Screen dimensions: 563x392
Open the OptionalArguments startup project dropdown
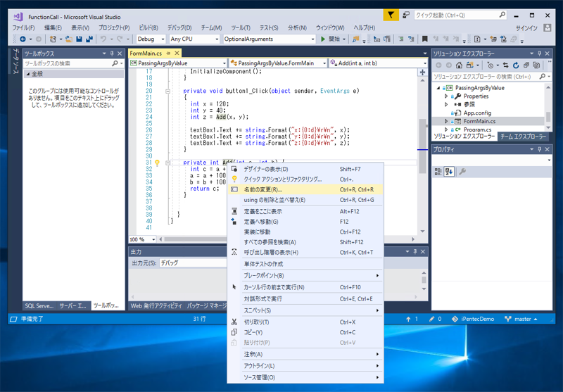coord(269,39)
